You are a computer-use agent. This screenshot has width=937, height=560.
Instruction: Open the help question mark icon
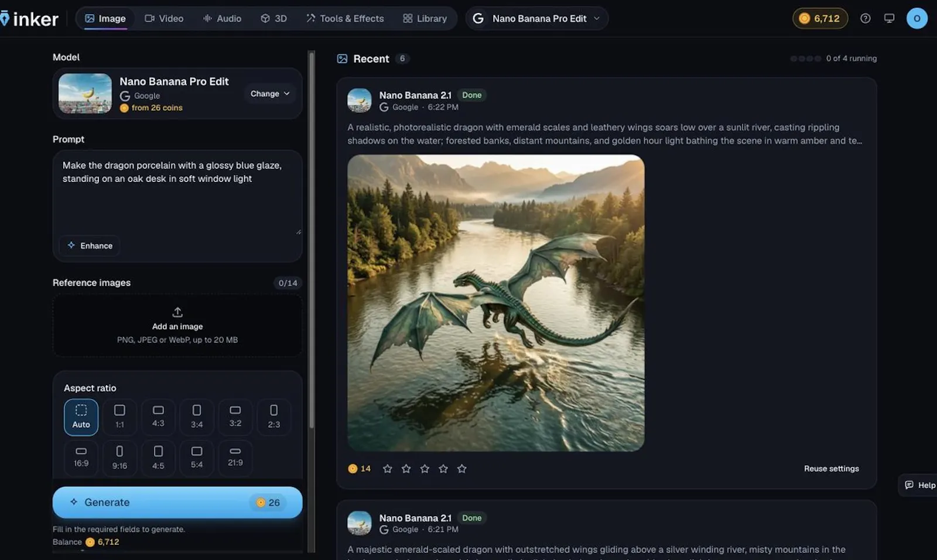pos(865,18)
